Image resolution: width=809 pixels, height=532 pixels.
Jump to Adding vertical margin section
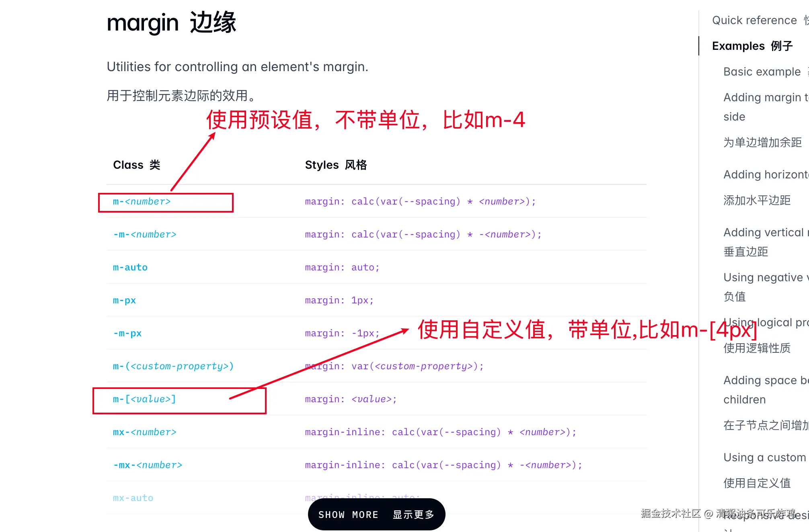(764, 233)
